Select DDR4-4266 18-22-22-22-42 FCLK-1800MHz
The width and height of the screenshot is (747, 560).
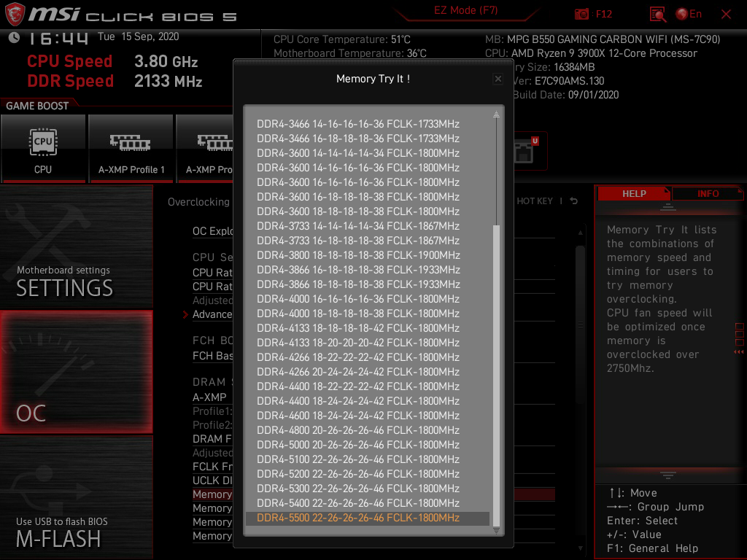[x=358, y=357]
